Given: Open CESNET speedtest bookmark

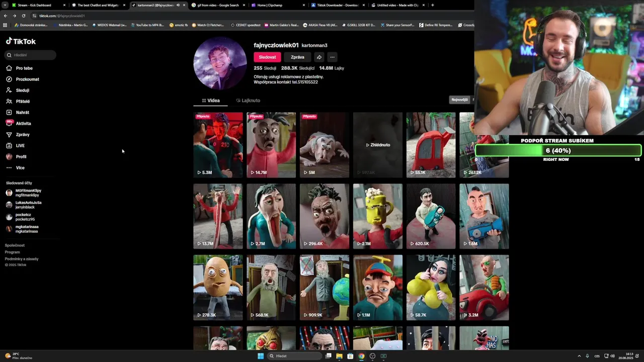Looking at the screenshot, I should pyautogui.click(x=246, y=25).
